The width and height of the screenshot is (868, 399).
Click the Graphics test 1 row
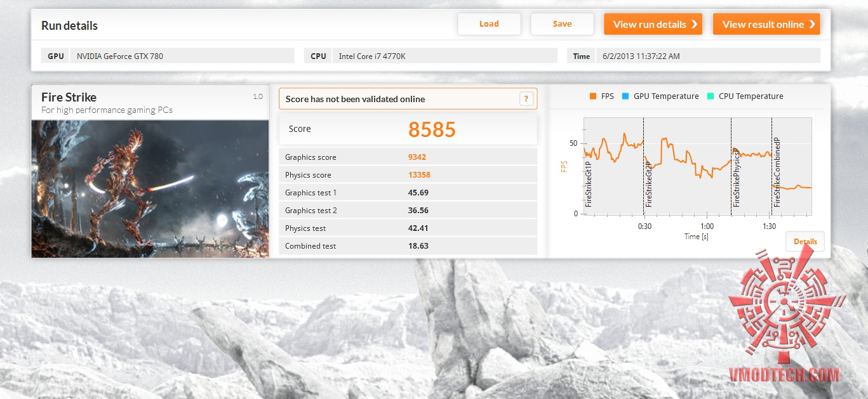(x=408, y=193)
